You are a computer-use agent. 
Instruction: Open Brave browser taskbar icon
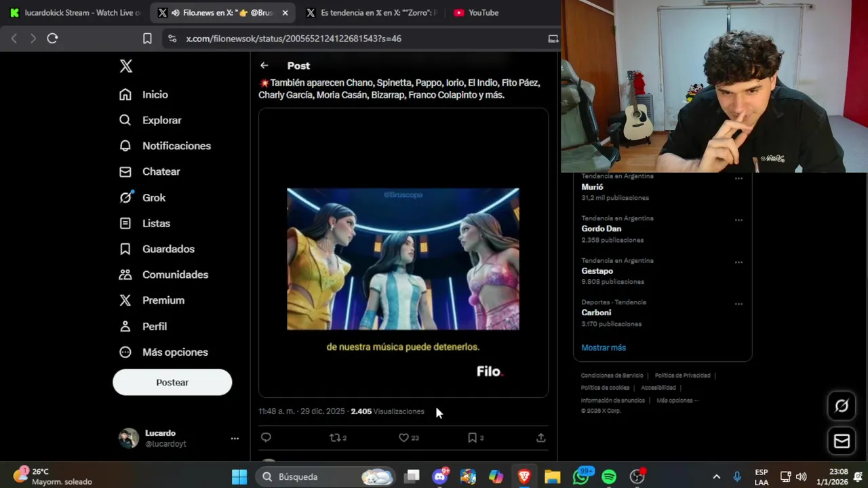[x=524, y=476]
